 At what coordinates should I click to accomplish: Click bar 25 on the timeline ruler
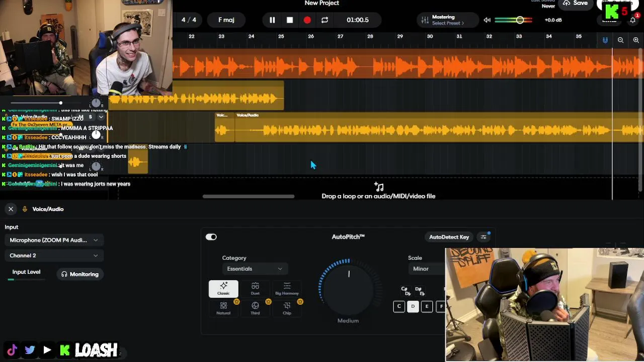tap(281, 36)
